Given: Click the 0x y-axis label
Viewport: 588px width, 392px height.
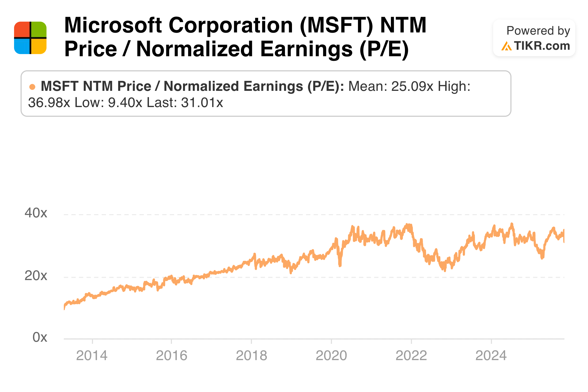Looking at the screenshot, I should point(40,337).
